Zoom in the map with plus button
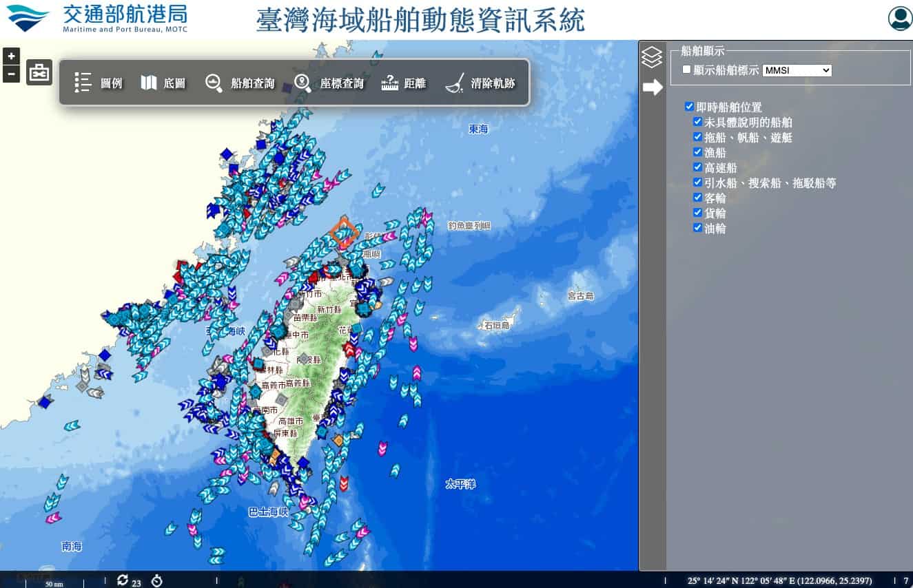 (11, 56)
